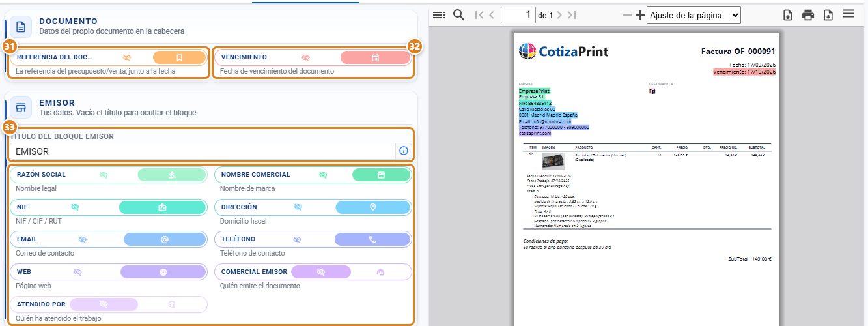The image size is (868, 326).
Task: Open 'Ajuste de la página' zoom dropdown
Action: click(694, 15)
